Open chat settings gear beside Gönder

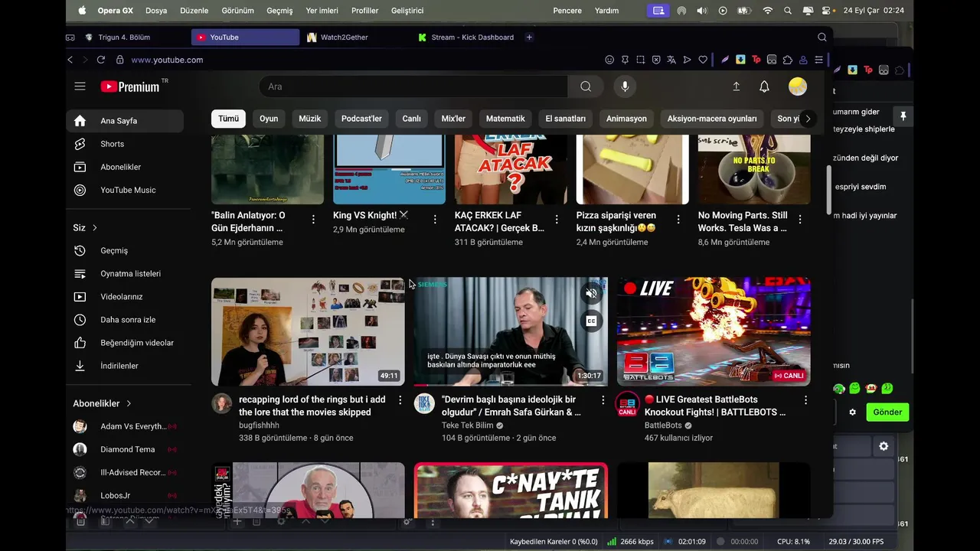[x=852, y=412]
